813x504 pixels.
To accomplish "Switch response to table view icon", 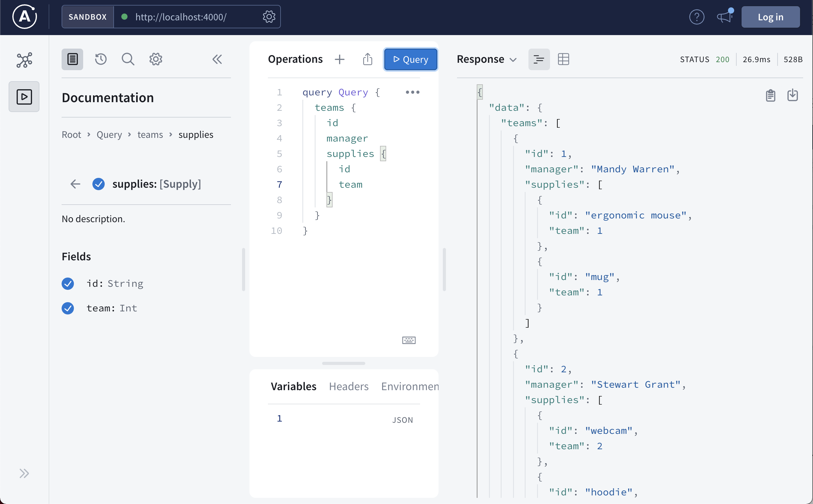I will (563, 59).
